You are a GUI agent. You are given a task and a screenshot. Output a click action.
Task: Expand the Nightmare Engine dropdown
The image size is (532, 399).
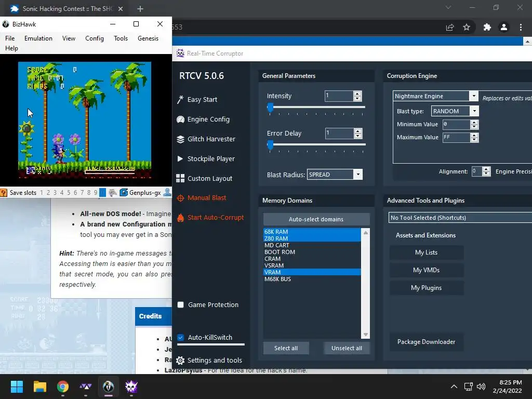tap(474, 96)
